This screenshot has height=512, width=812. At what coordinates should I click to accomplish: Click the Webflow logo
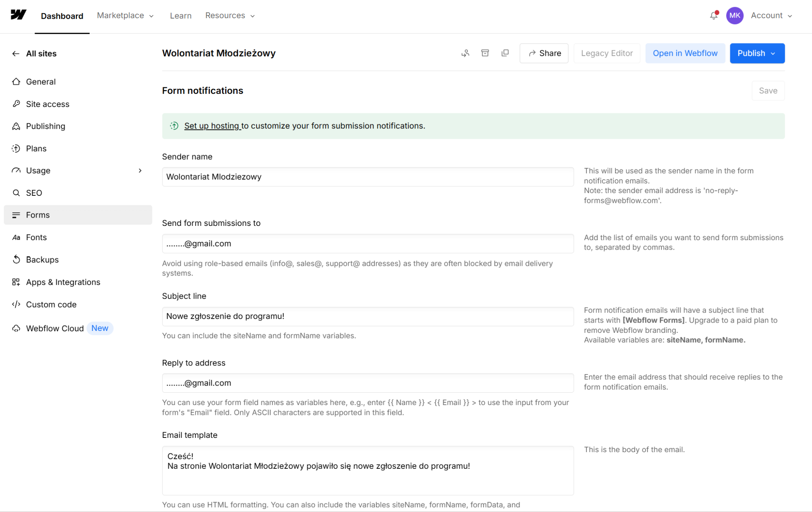18,15
